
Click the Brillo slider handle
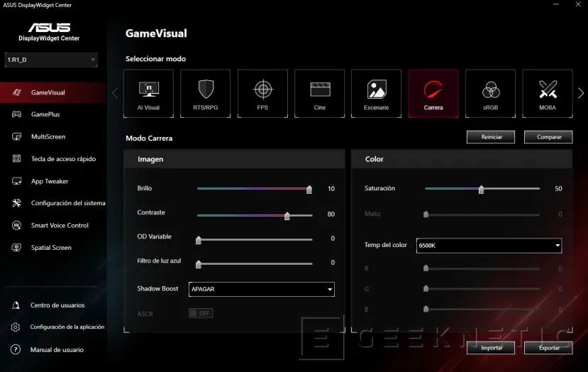[x=309, y=189]
